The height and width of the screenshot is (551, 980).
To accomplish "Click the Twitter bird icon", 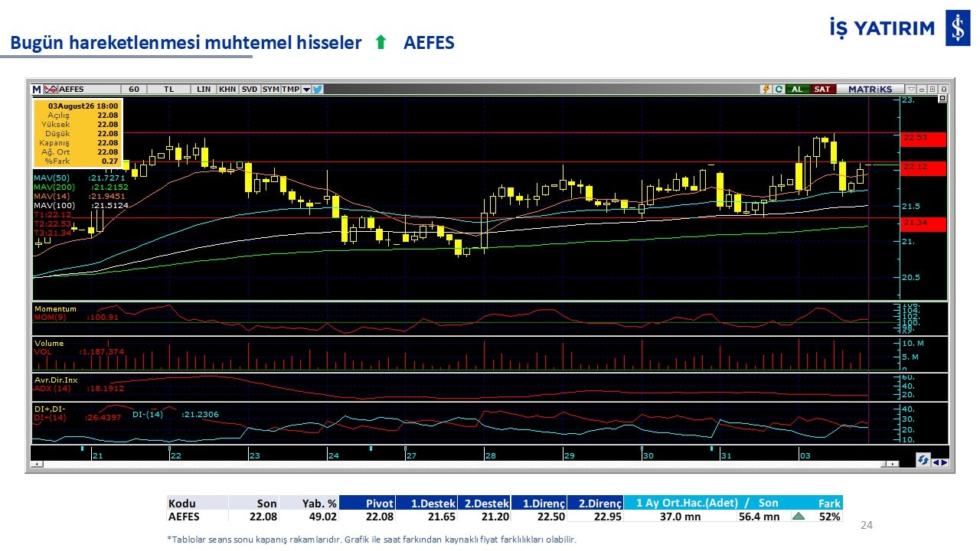I will click(318, 89).
